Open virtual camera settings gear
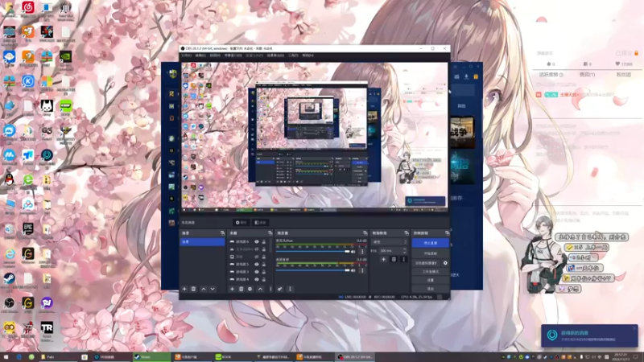The width and height of the screenshot is (644, 362). pyautogui.click(x=445, y=263)
